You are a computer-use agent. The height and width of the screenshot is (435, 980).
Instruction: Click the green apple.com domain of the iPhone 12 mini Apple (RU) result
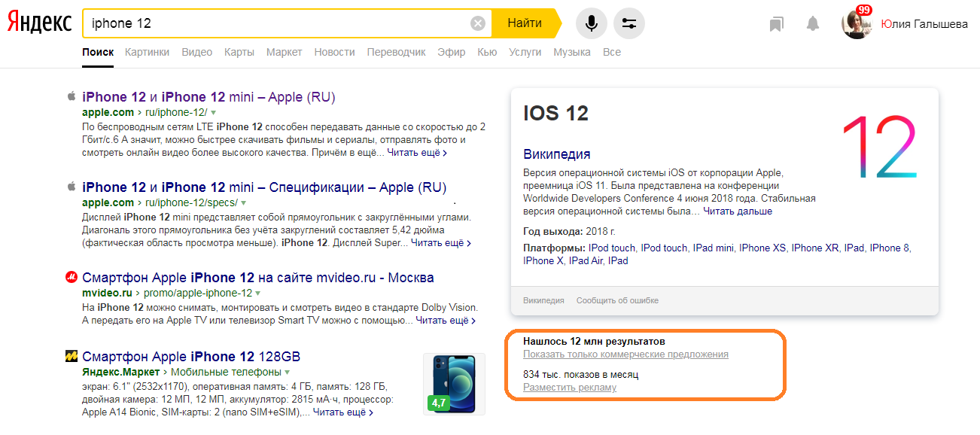(x=108, y=113)
